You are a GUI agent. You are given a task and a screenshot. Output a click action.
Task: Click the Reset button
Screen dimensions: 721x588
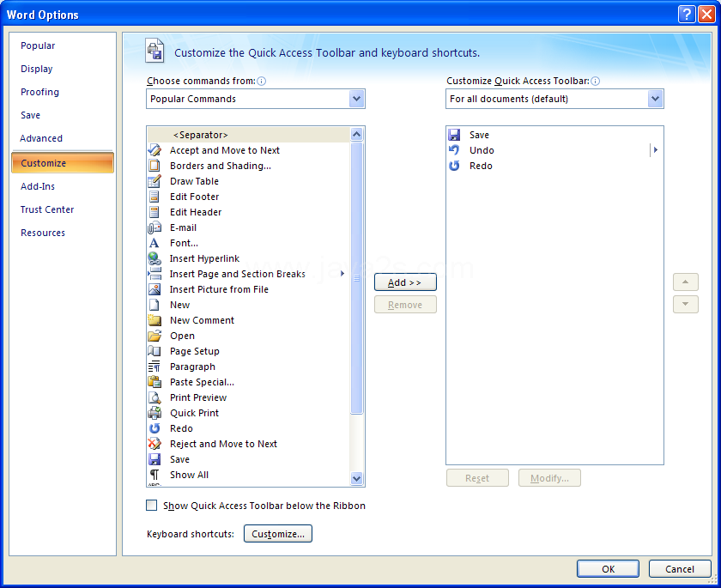(477, 478)
